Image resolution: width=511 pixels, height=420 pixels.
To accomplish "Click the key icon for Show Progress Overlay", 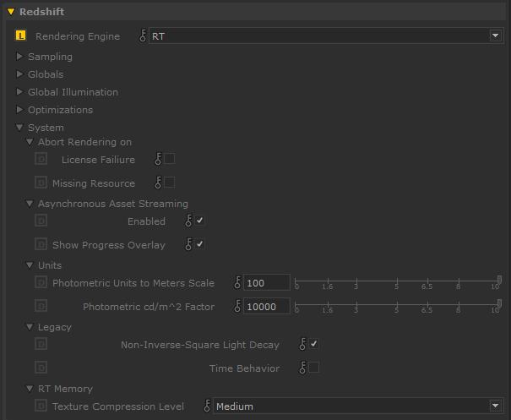I will click(x=188, y=244).
